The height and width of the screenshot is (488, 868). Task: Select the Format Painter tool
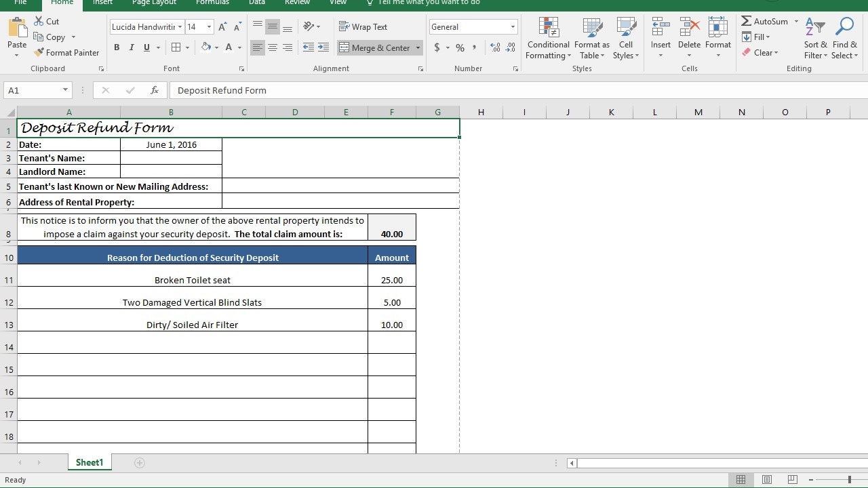(66, 52)
